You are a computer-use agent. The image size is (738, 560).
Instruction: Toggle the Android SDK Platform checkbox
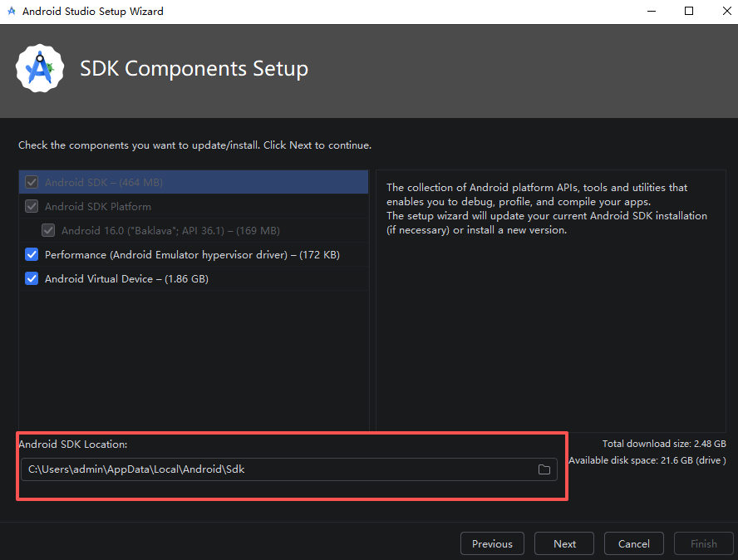coord(32,206)
